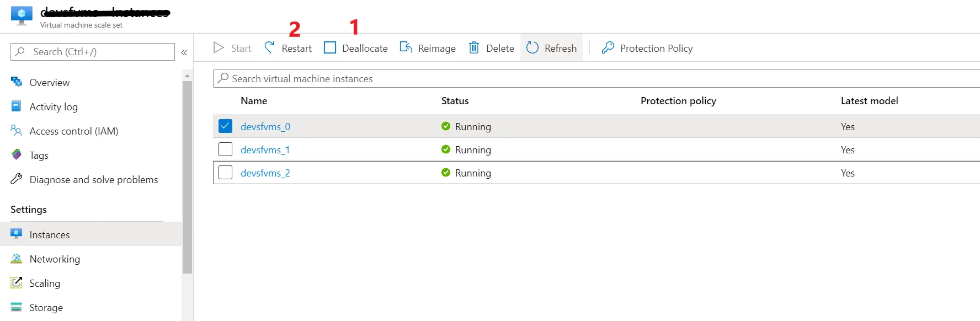Viewport: 980px width, 321px height.
Task: Open Diagnose and solve problems wrench icon
Action: pyautogui.click(x=17, y=179)
